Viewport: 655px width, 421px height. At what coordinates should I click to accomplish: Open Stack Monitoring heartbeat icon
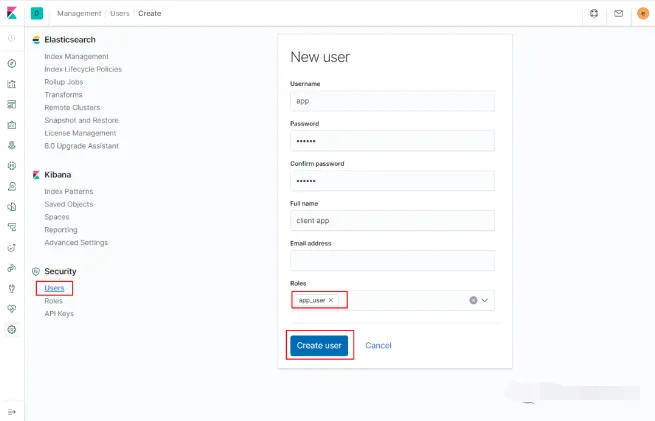[x=12, y=309]
